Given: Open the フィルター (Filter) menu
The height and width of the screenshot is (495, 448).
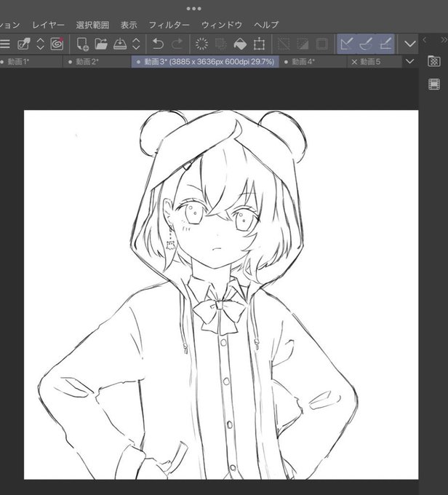Looking at the screenshot, I should 169,25.
